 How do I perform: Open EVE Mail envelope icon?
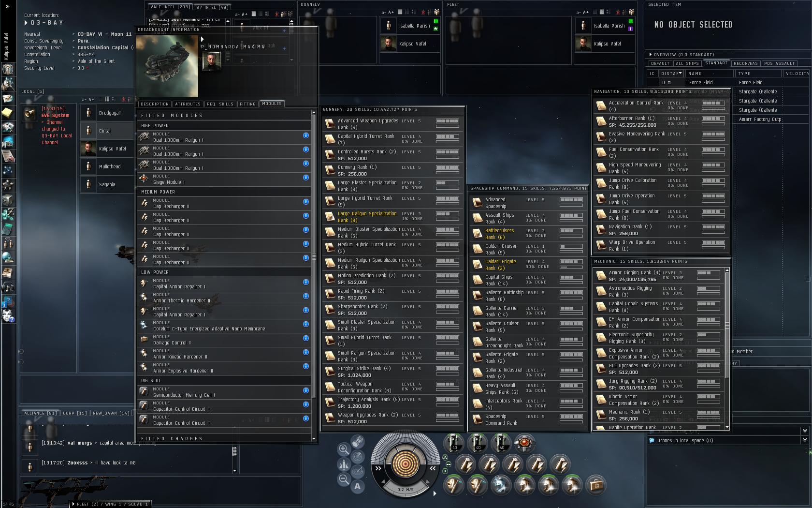coord(8,99)
